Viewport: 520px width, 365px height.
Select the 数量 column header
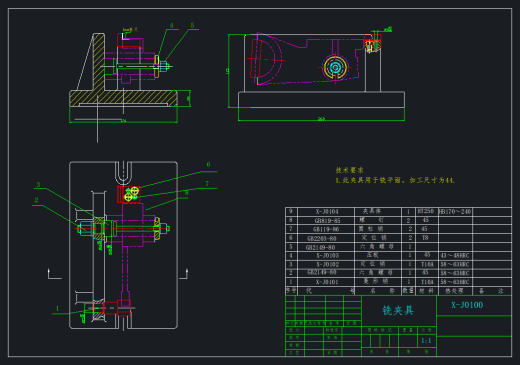tap(408, 291)
